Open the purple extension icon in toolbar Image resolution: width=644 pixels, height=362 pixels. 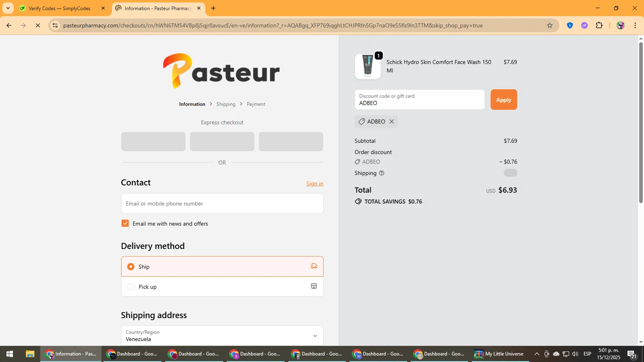pos(584,25)
